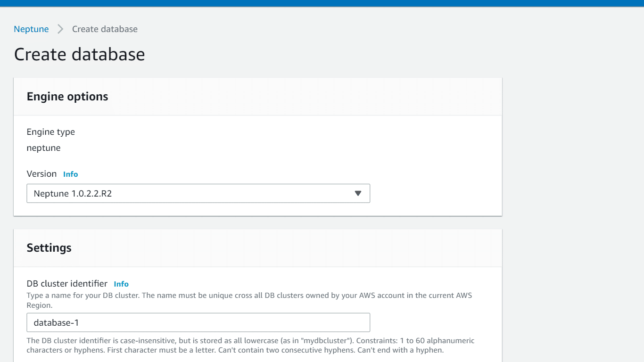This screenshot has width=644, height=362.
Task: Click the Version dropdown arrow
Action: click(x=357, y=193)
